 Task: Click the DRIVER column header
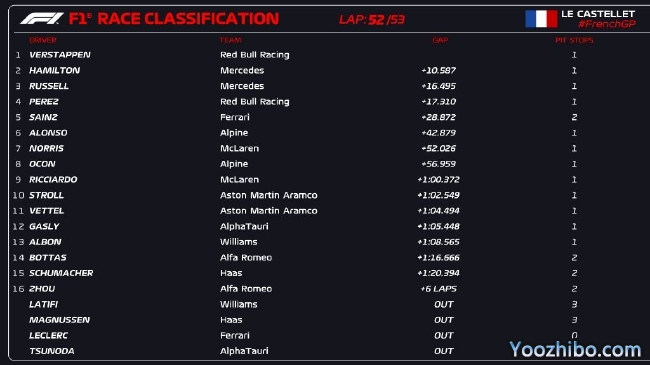point(43,40)
